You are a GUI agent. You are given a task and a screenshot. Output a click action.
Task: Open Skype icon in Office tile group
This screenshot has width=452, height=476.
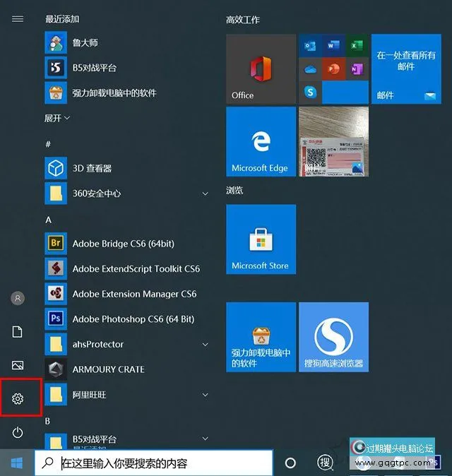310,93
